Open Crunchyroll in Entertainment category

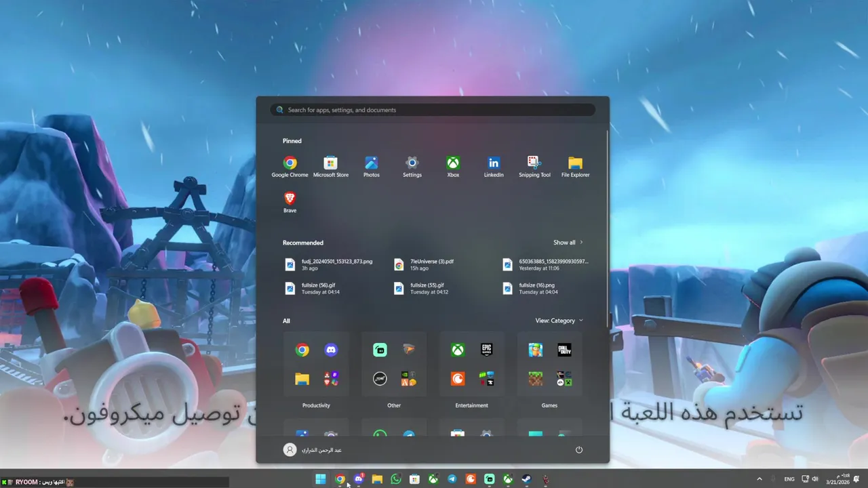pyautogui.click(x=458, y=379)
